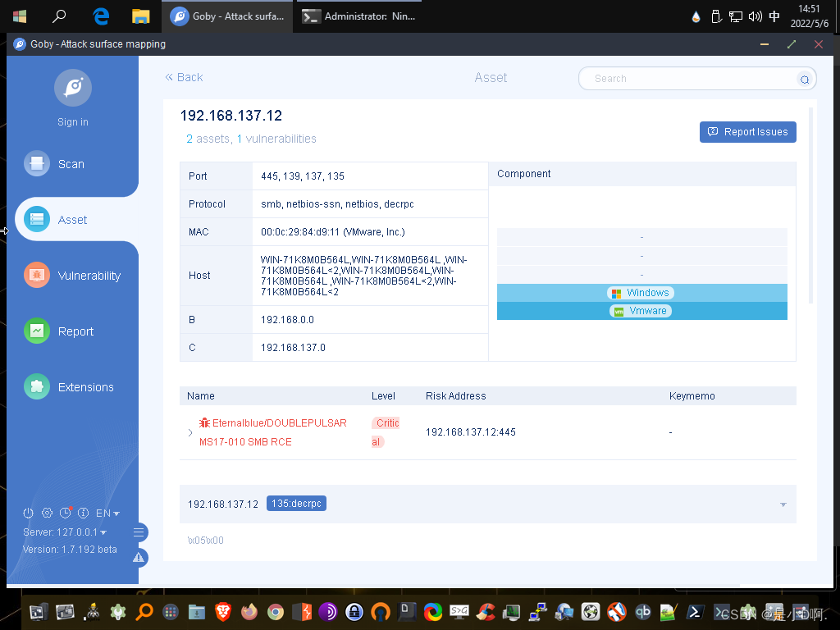Launch Firefox from bottom dock
The height and width of the screenshot is (630, 840).
(x=249, y=611)
